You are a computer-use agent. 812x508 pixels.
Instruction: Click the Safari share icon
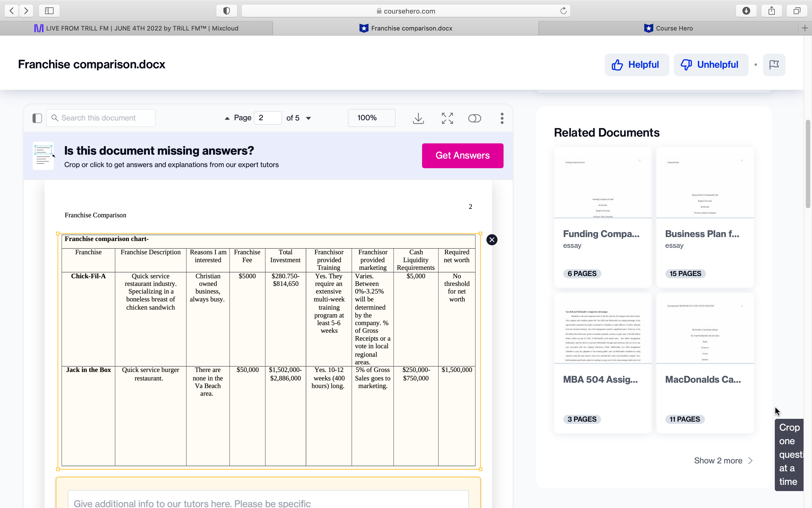tap(772, 11)
